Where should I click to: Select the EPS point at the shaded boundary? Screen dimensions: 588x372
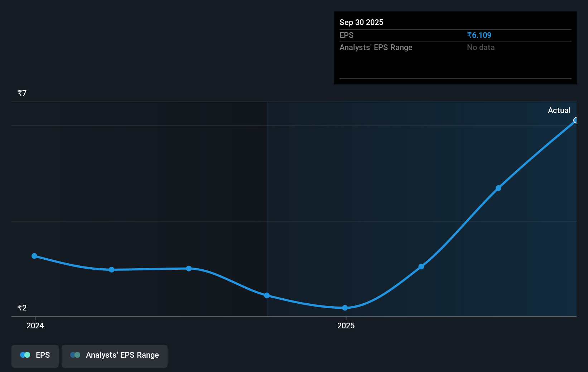pos(267,295)
